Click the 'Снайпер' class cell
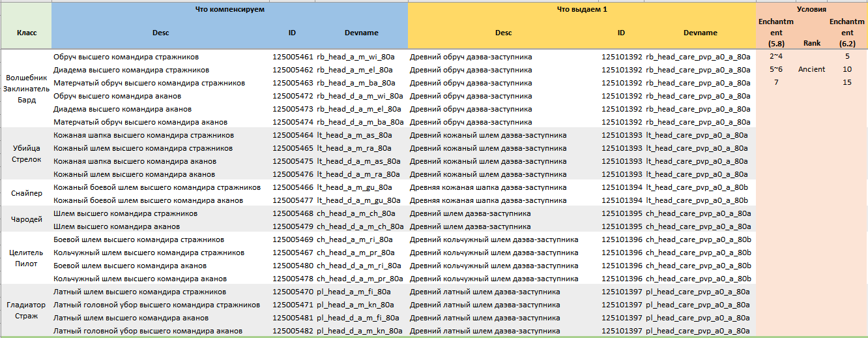The image size is (868, 338). click(x=27, y=194)
